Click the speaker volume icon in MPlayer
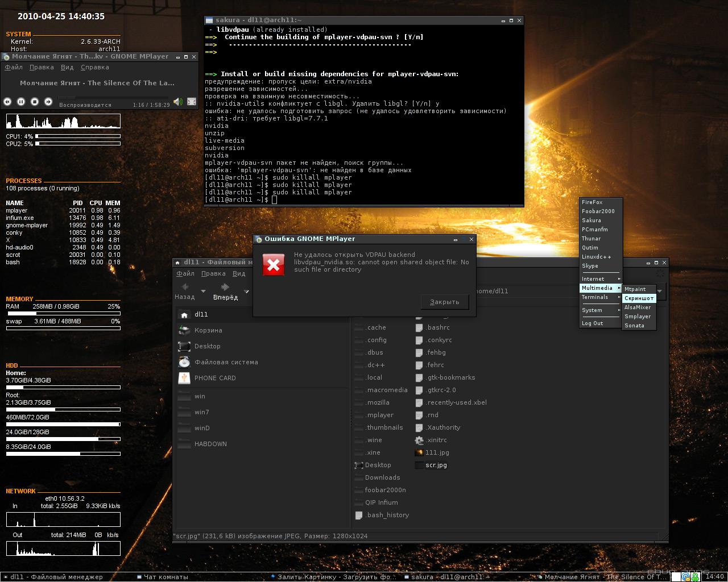This screenshot has height=582, width=728. 178,102
